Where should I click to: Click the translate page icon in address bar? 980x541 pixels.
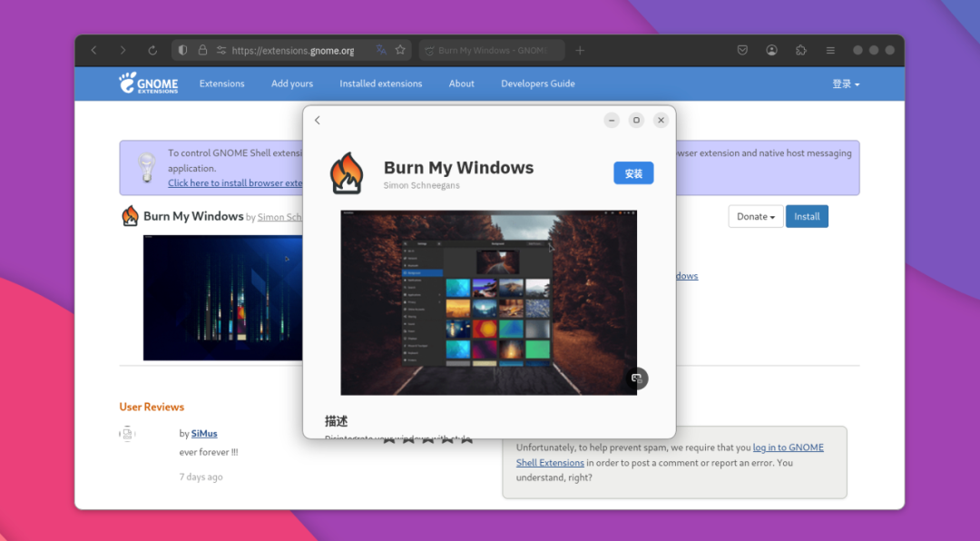[381, 50]
